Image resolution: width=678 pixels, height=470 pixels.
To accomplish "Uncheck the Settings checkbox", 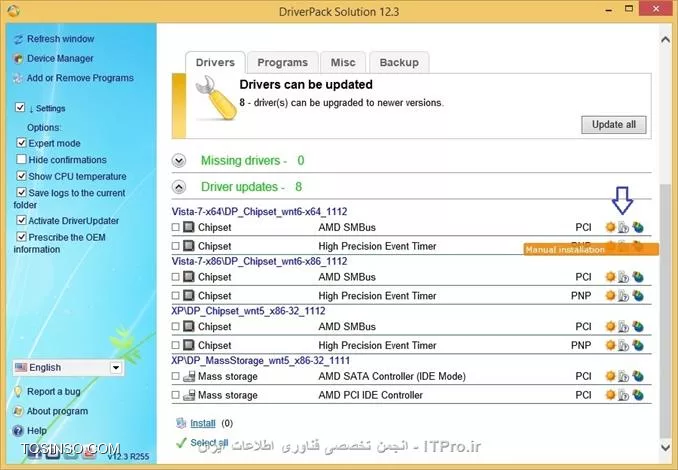I will [20, 107].
